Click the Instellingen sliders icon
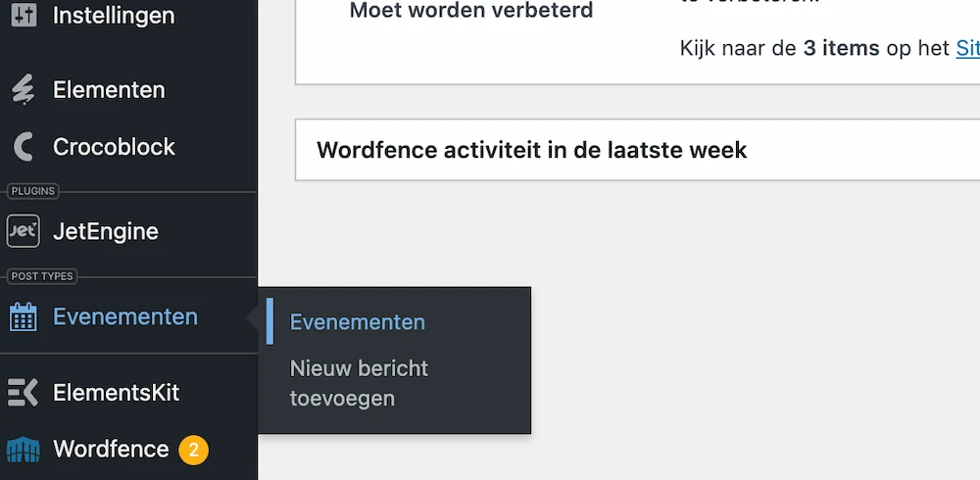Screen dimensions: 980x480 (23, 15)
